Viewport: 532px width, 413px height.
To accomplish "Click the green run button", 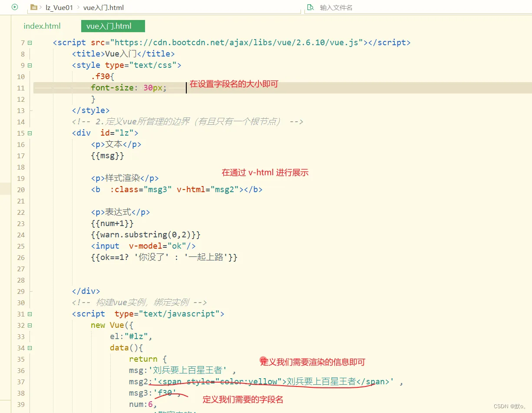I will (x=15, y=7).
